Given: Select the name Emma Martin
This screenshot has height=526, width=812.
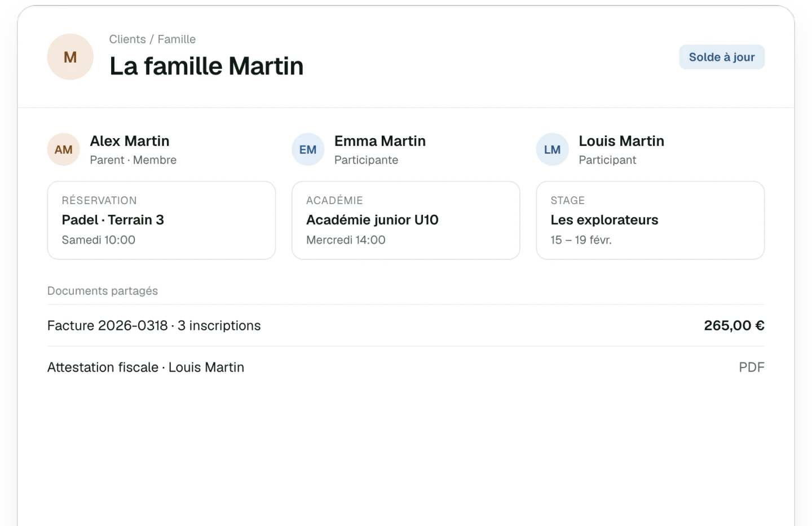Looking at the screenshot, I should click(380, 141).
